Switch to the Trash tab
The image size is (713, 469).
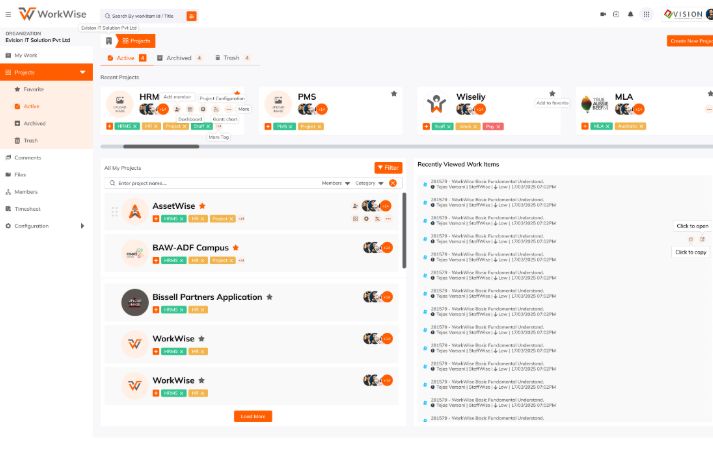[232, 58]
